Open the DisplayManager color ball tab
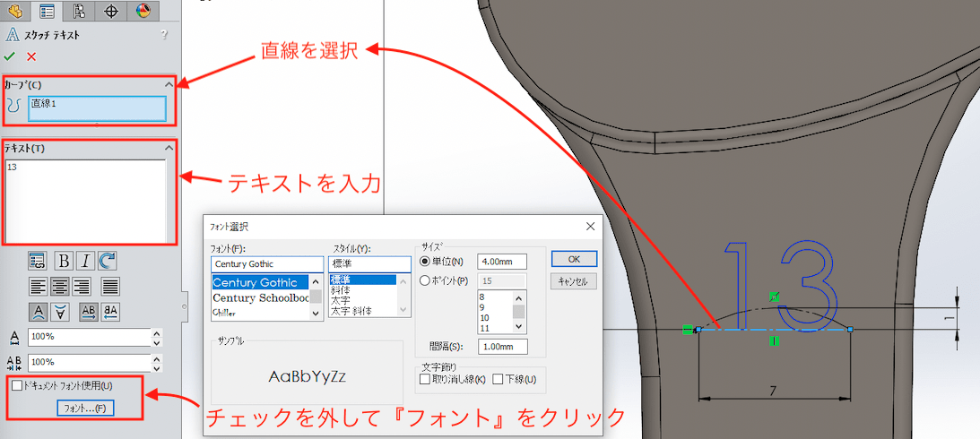This screenshot has height=439, width=980. 143,10
